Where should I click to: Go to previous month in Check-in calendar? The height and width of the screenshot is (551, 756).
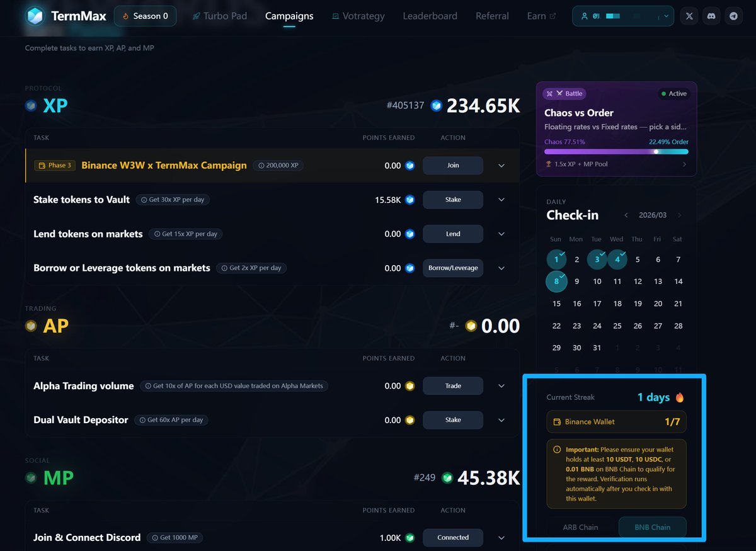(626, 215)
